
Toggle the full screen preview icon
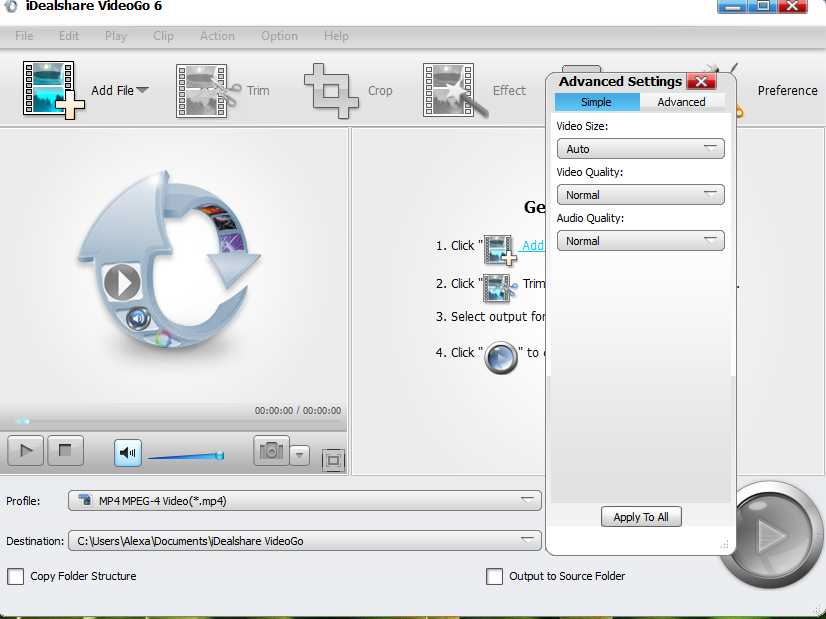click(x=333, y=460)
